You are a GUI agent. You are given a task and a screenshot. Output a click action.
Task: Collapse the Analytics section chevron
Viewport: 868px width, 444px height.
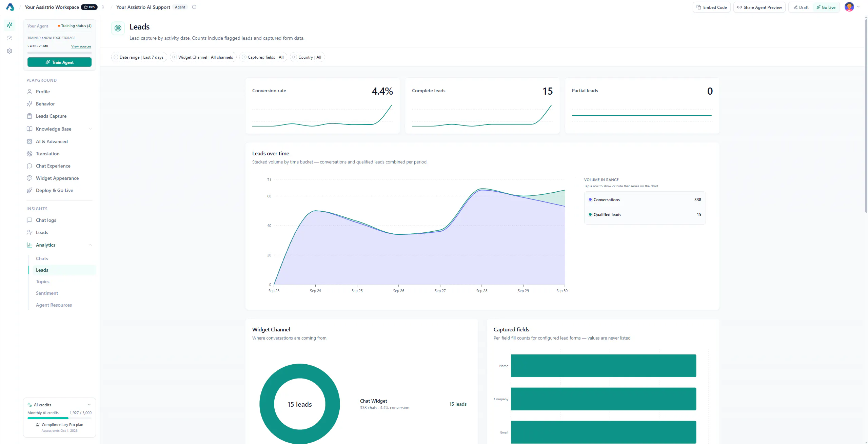[90, 245]
